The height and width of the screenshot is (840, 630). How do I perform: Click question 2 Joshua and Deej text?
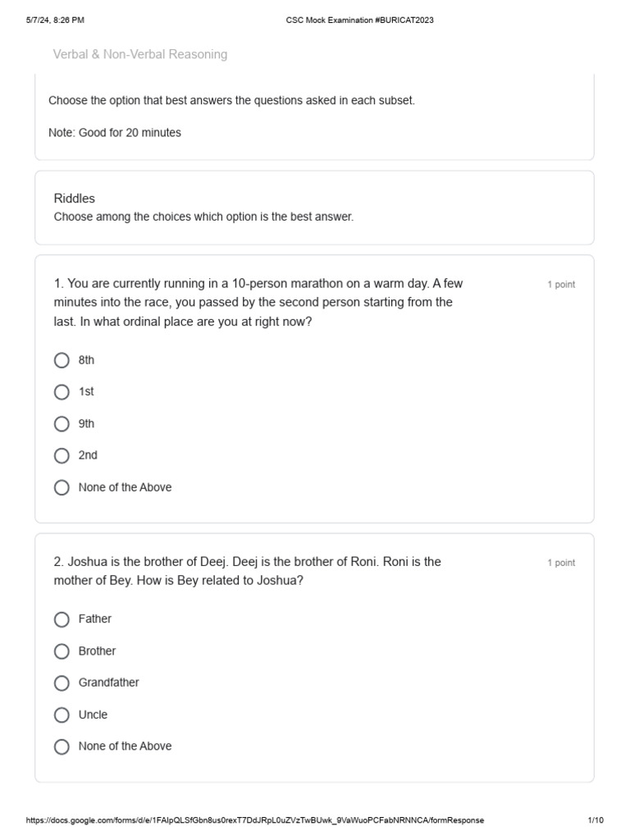pos(248,571)
